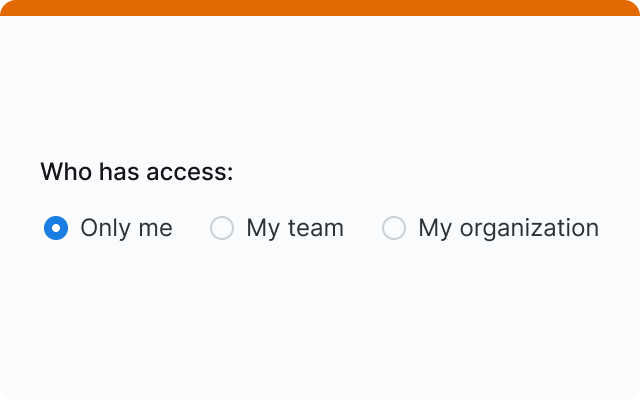Grant access to my organization
Image resolution: width=640 pixels, height=400 pixels.
click(x=394, y=228)
